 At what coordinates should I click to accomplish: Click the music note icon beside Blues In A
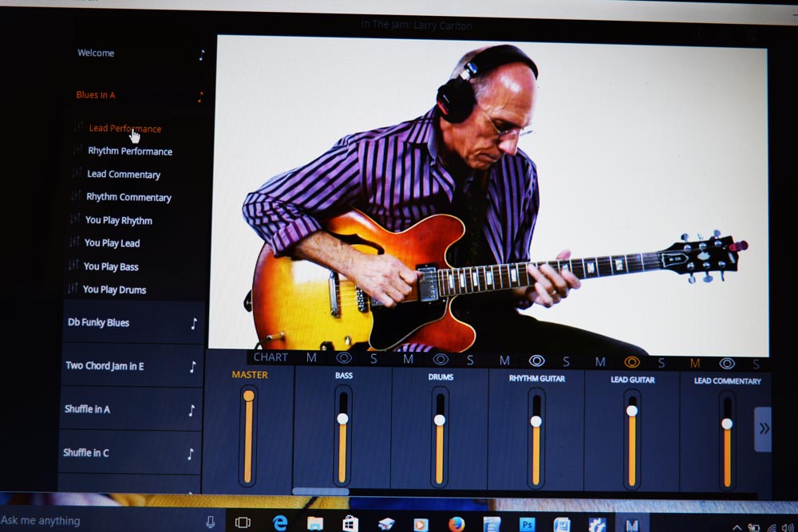(x=200, y=97)
